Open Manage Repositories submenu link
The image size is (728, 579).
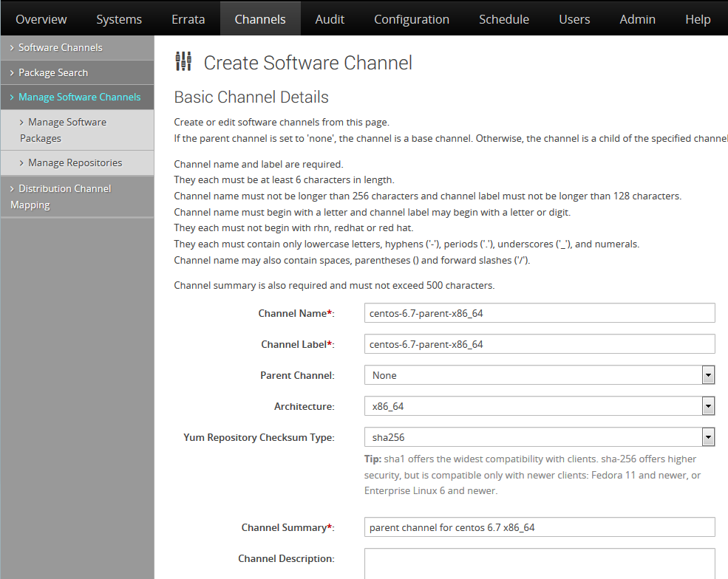[x=77, y=162]
